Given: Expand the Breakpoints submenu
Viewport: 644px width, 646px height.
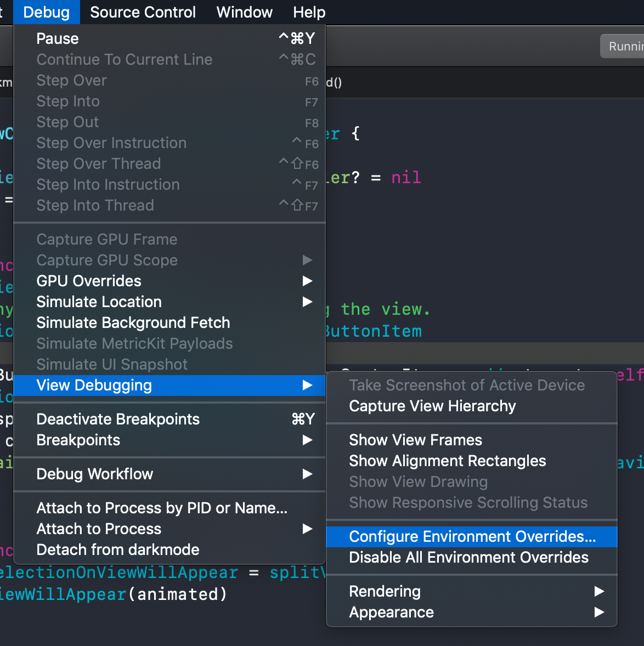Looking at the screenshot, I should (x=78, y=440).
